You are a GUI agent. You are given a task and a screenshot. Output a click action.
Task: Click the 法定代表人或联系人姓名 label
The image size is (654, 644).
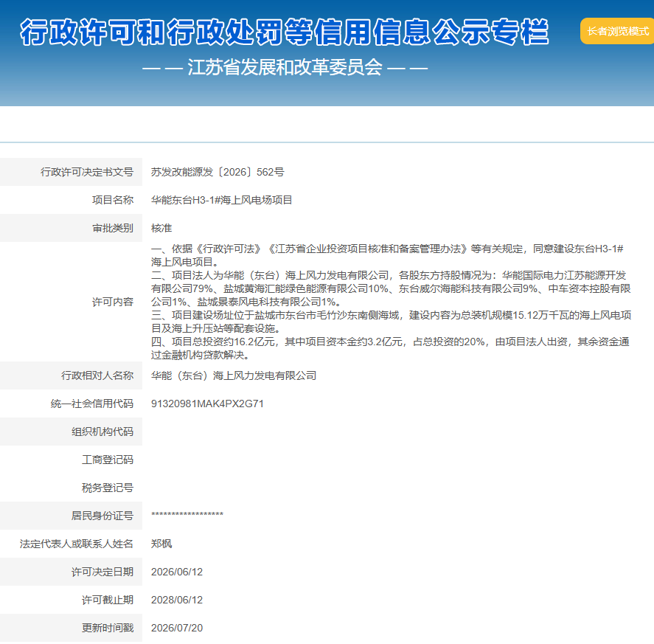coord(77,544)
